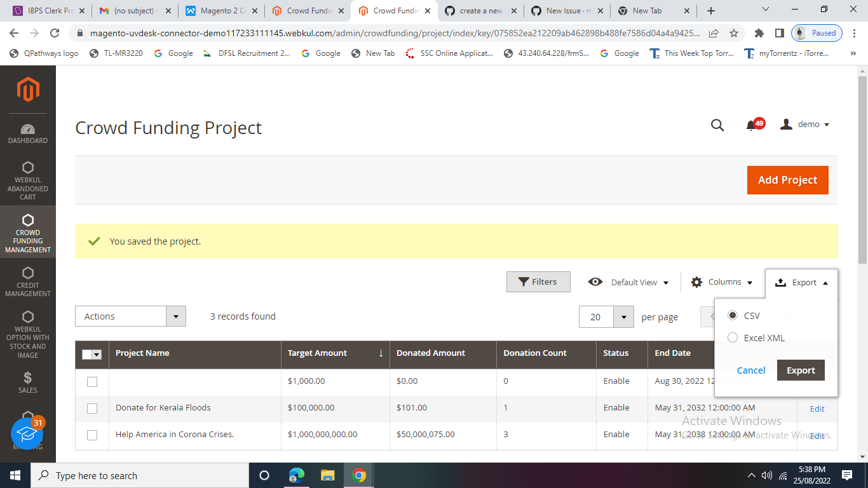Show hidden bookmarks with the double chevron

tap(853, 53)
